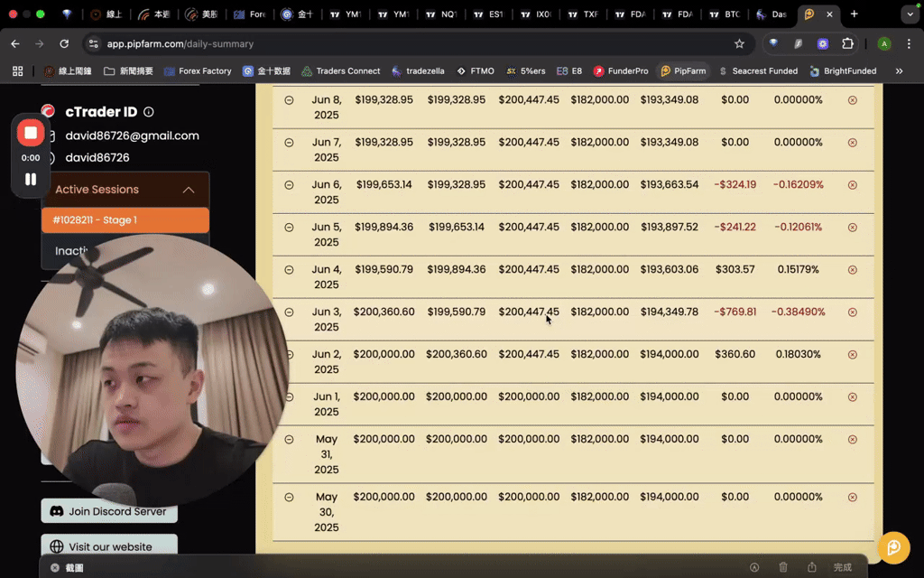Switch to the ES1 browser tab
Viewport: 924px width, 578px height.
(x=489, y=14)
